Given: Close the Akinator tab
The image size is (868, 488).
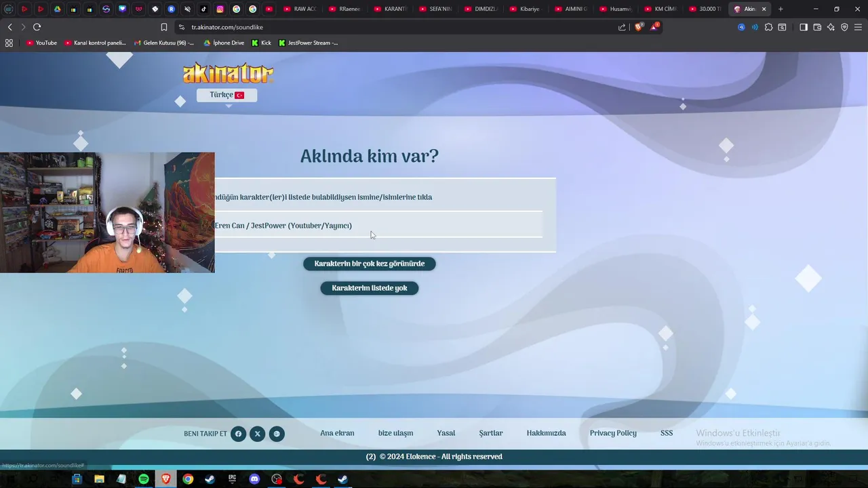Looking at the screenshot, I should click(x=764, y=9).
